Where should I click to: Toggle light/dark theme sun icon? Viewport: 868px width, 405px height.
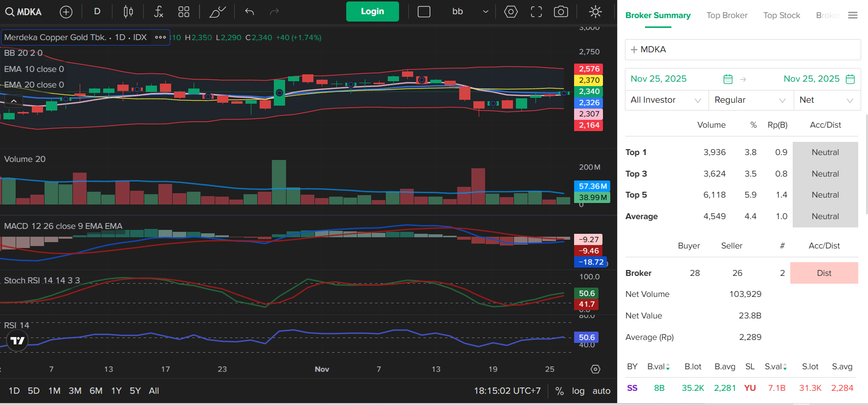[595, 12]
